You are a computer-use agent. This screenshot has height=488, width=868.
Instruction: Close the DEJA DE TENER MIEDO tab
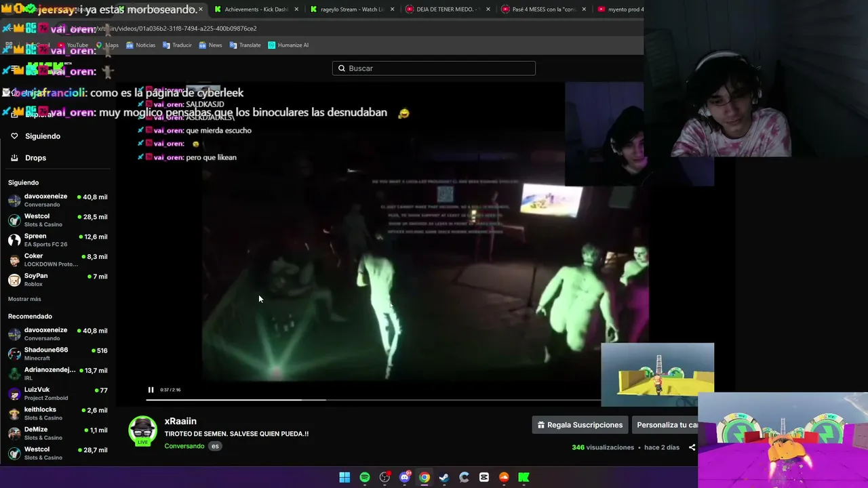(x=488, y=9)
